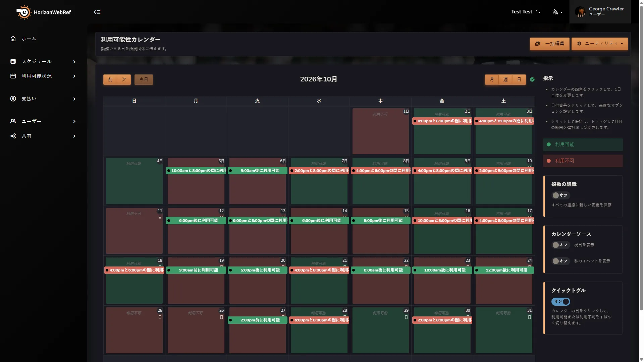Open 5:00pm後に利用可能 event on the 15th

tap(381, 221)
